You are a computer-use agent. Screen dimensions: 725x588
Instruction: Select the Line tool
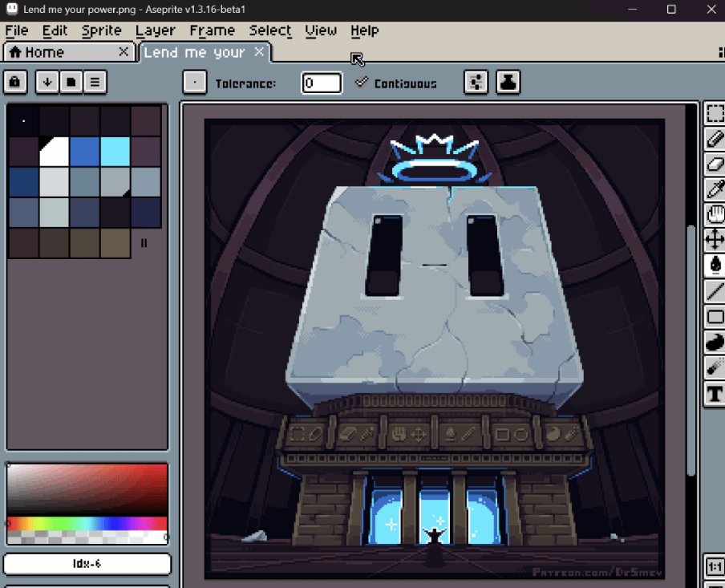point(714,290)
